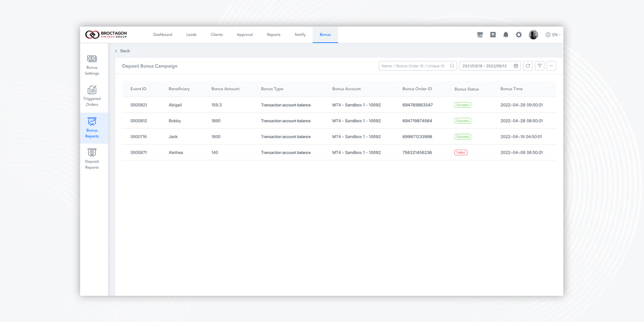This screenshot has height=322, width=644.
Task: Go to the Dashboard tab
Action: [x=163, y=35]
